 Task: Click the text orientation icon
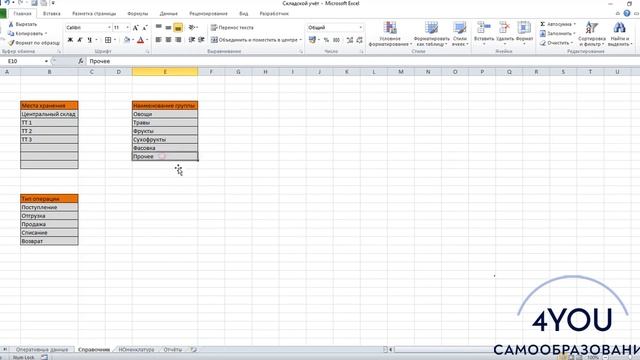191,27
